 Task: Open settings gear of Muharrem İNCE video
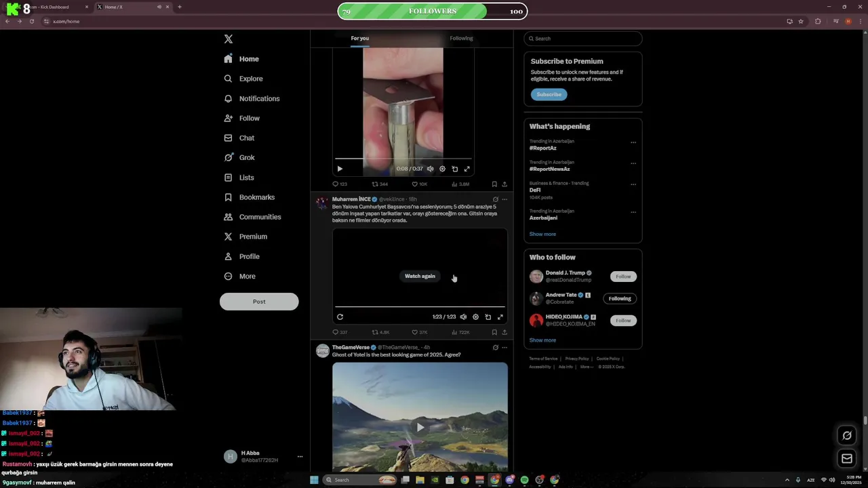tap(475, 317)
